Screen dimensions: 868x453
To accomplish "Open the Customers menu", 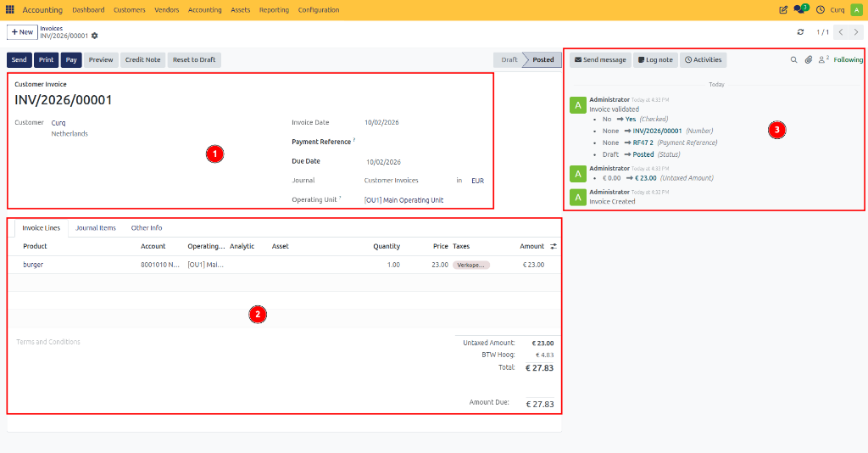I will click(130, 10).
